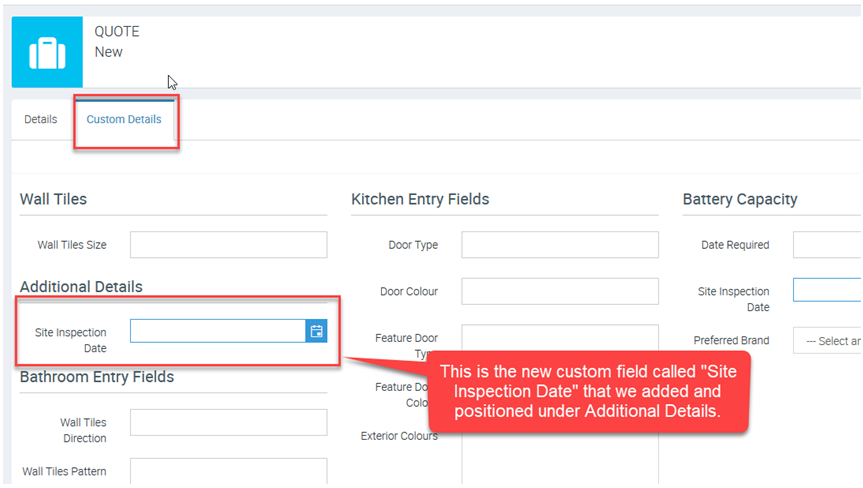Click the Battery Capacity section heading
Viewport: 863px width, 488px height.
(x=740, y=199)
